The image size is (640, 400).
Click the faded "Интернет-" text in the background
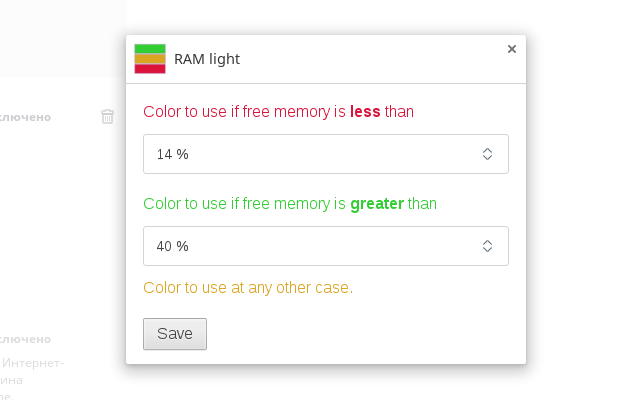33,363
